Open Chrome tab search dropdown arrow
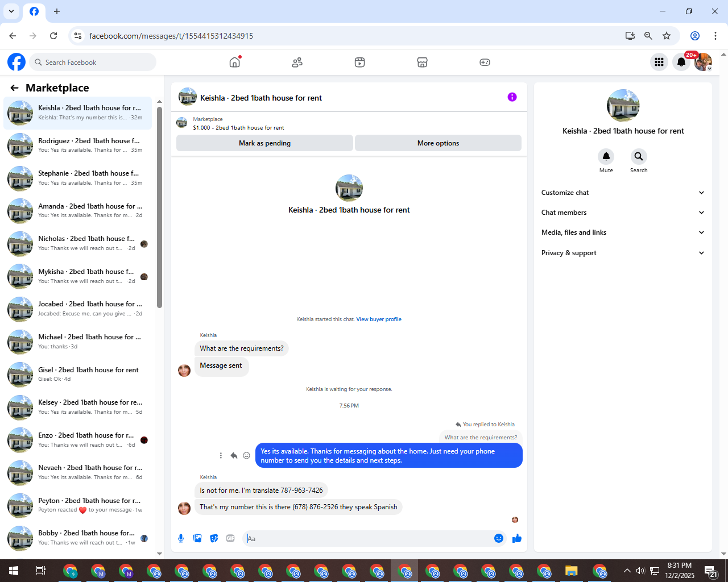 tap(11, 11)
